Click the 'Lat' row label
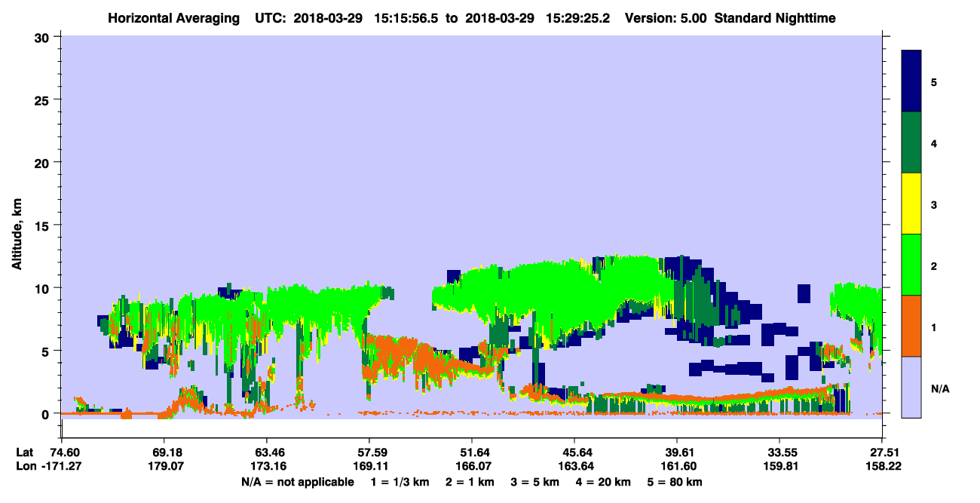980x503 pixels. (24, 452)
